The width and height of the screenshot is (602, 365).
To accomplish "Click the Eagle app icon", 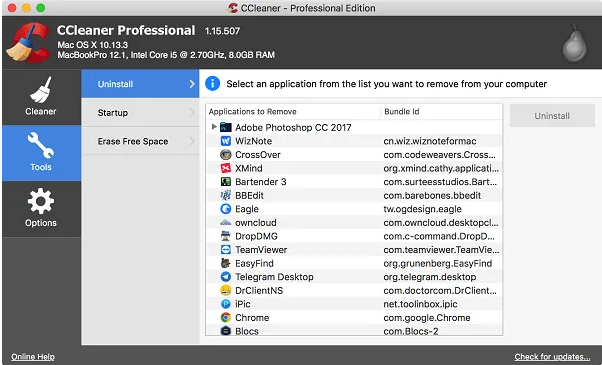I will click(226, 209).
